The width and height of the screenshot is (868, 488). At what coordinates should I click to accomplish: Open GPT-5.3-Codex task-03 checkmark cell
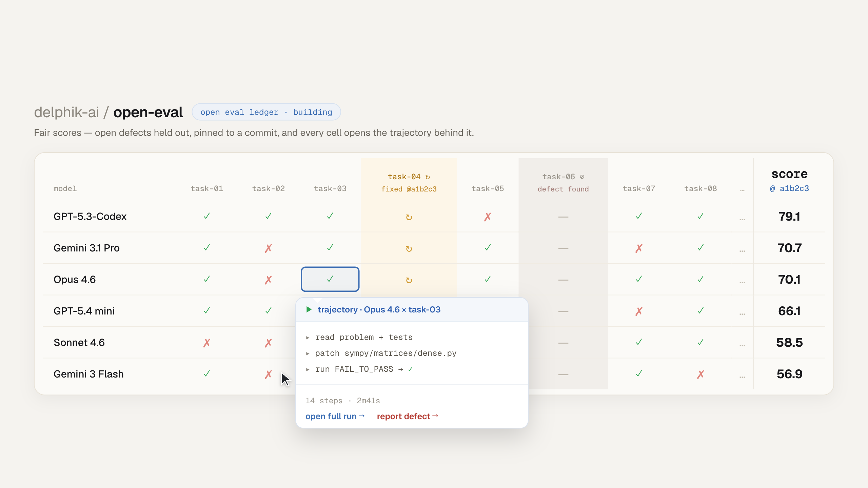[x=330, y=216]
